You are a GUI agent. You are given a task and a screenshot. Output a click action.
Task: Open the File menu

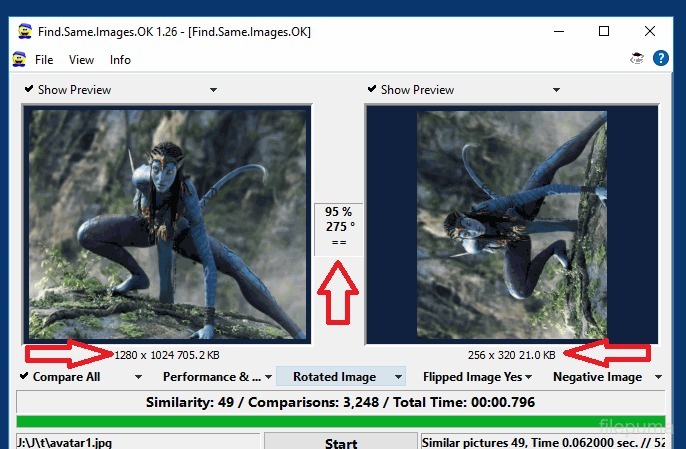pos(44,60)
